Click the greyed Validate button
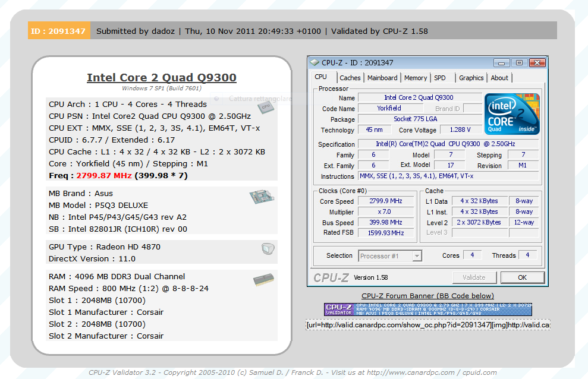The image size is (588, 379). (474, 277)
